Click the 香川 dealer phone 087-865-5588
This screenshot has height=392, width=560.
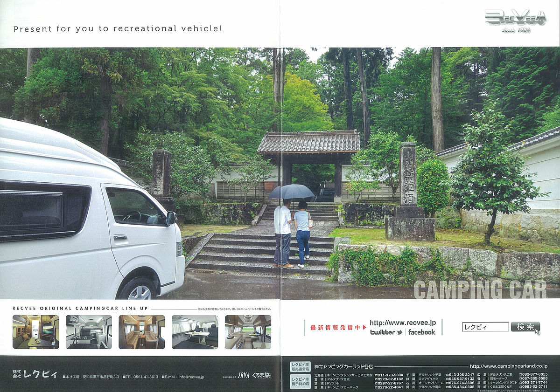[x=533, y=378]
